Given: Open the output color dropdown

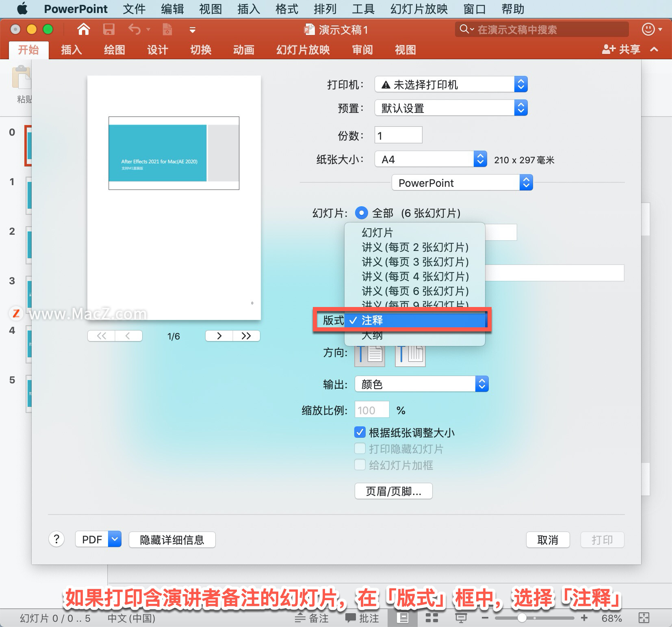Looking at the screenshot, I should (x=421, y=384).
